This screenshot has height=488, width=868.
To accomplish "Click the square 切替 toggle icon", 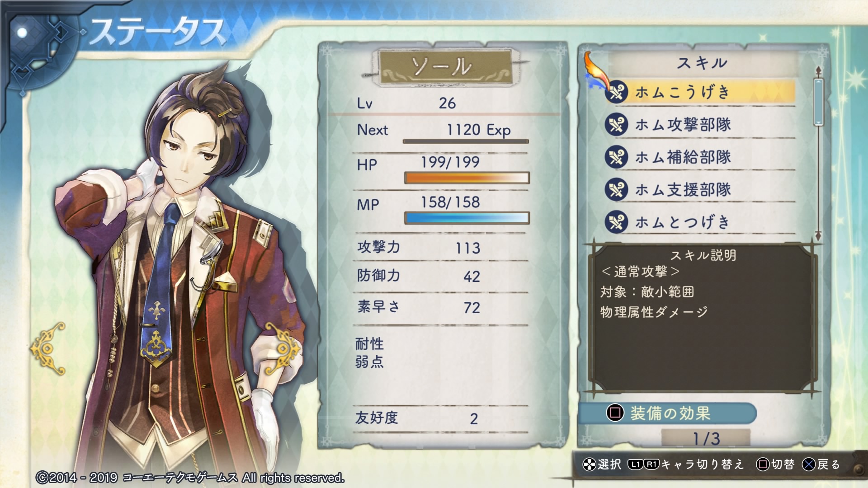I will click(x=763, y=465).
